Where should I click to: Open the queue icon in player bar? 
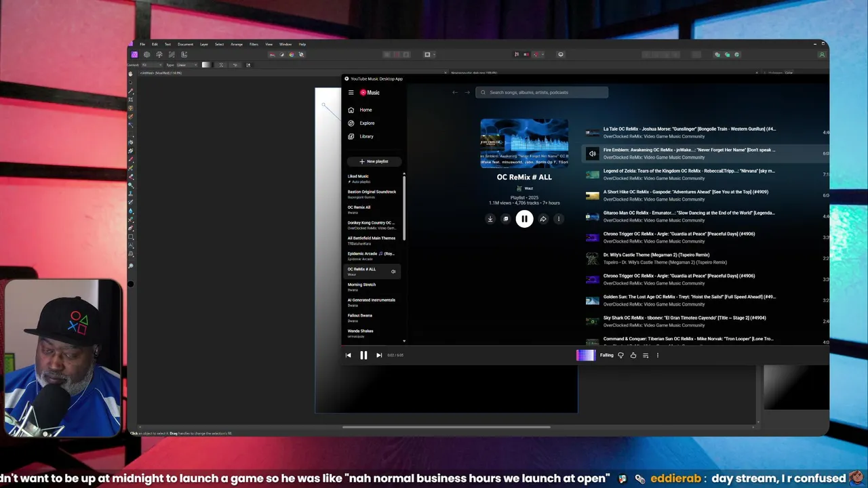(x=646, y=355)
